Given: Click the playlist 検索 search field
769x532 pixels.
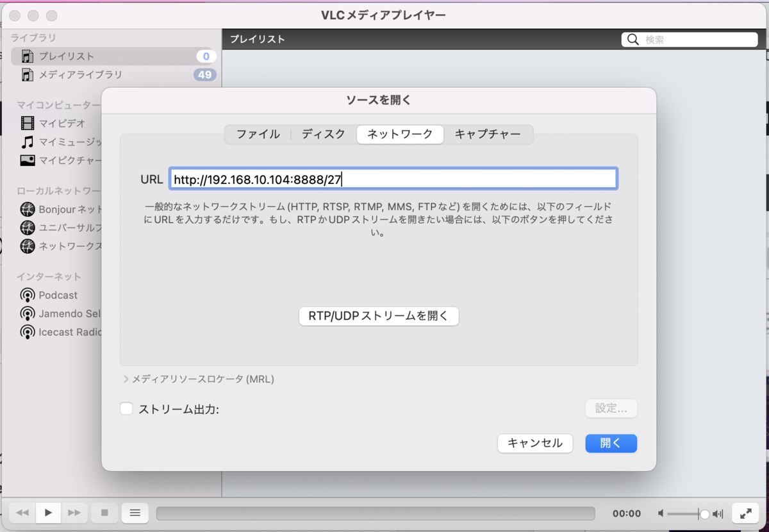Looking at the screenshot, I should pyautogui.click(x=690, y=40).
